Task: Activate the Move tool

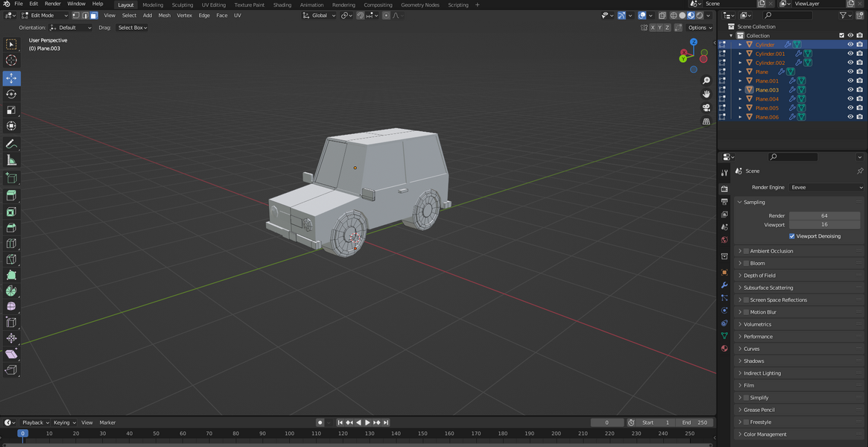Action: pos(11,78)
